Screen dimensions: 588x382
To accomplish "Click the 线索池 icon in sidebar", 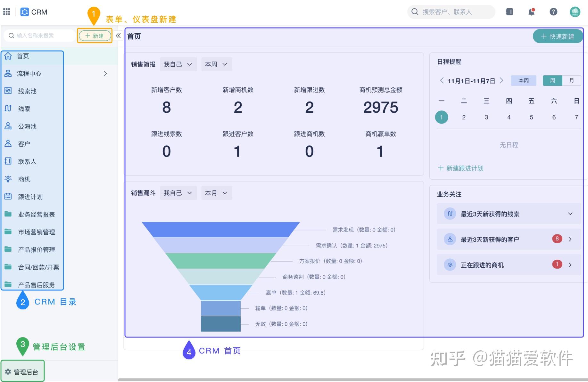I will (8, 91).
